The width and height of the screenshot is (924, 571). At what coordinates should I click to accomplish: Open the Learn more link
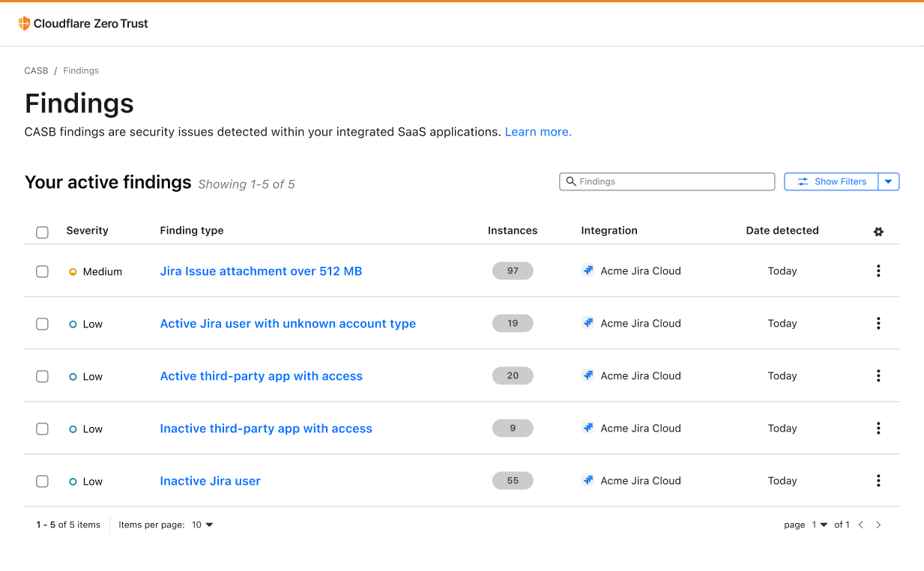pyautogui.click(x=538, y=132)
